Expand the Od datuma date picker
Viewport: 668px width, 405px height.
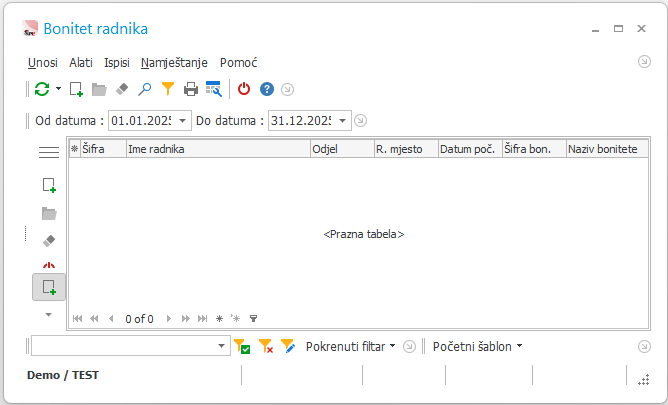coord(183,121)
